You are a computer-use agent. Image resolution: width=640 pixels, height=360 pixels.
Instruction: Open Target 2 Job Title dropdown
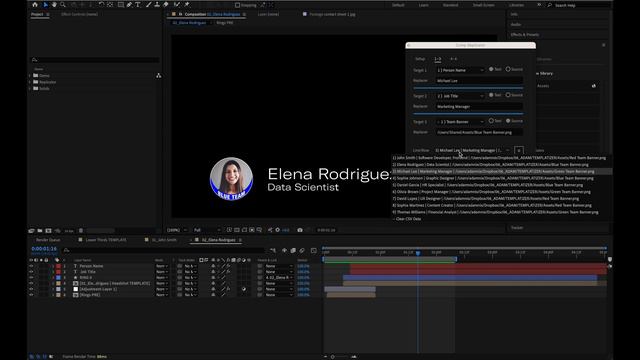click(x=460, y=96)
